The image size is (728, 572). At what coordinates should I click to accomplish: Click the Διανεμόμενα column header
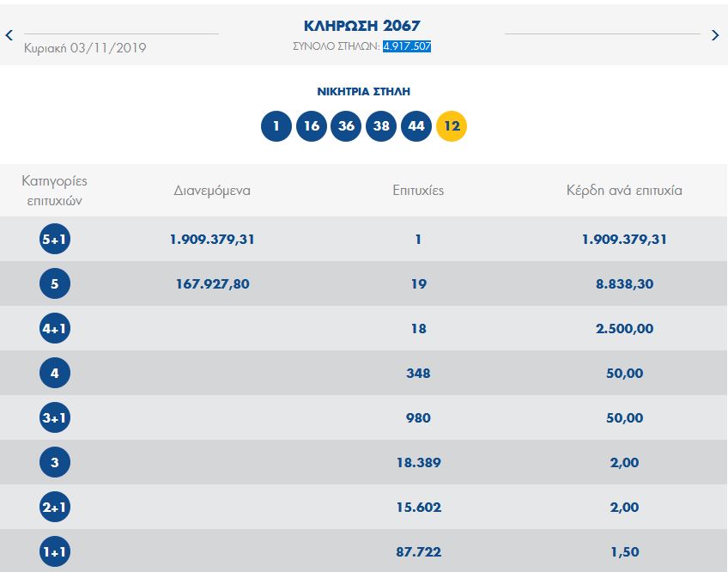212,191
